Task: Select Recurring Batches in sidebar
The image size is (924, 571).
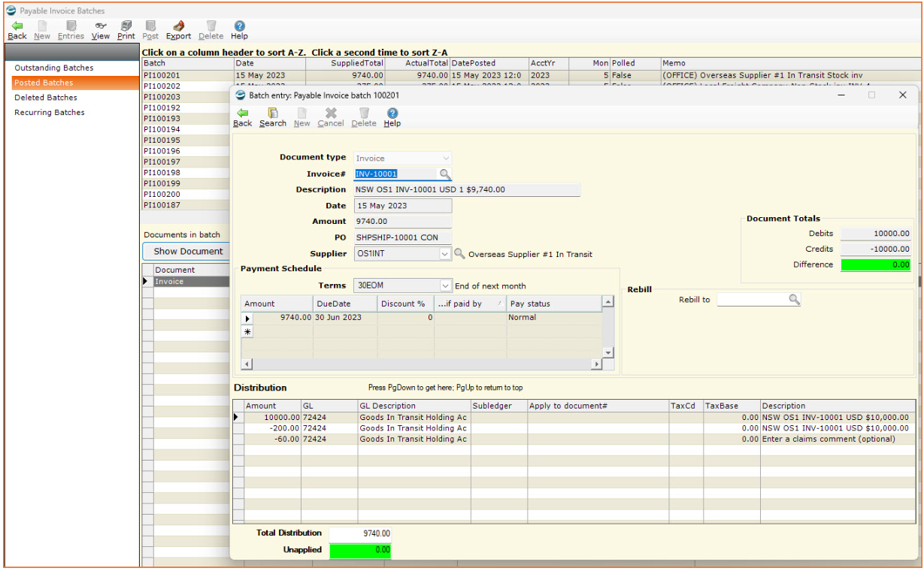Action: [x=50, y=113]
